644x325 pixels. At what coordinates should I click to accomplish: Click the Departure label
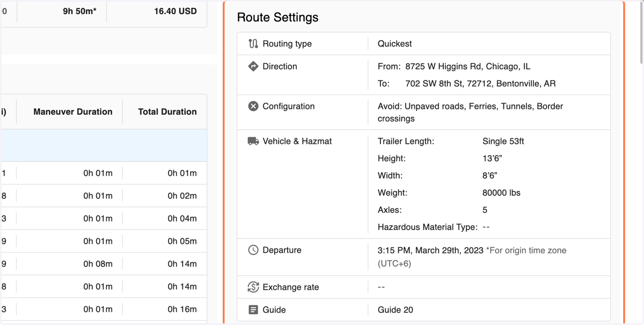tap(282, 250)
